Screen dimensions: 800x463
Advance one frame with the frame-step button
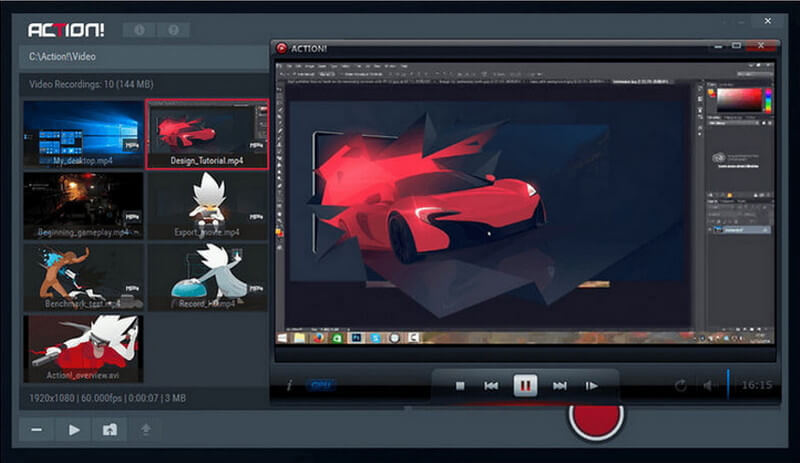[591, 386]
